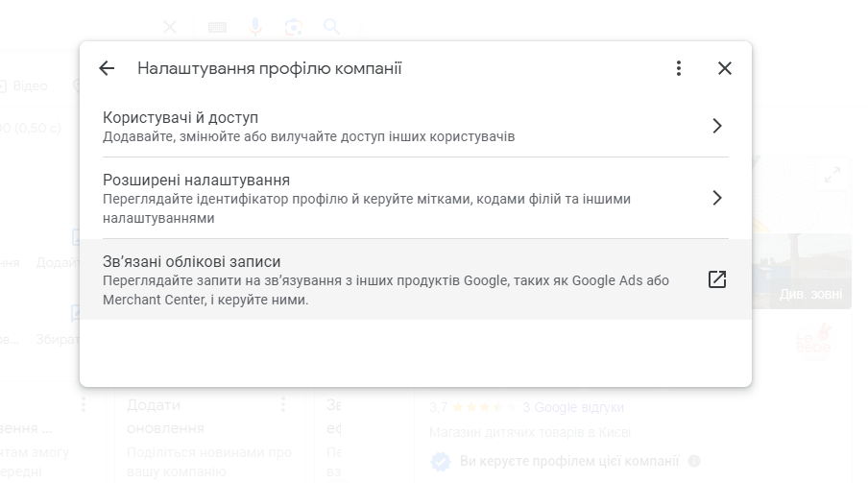Click the microphone voice search icon
The image size is (868, 483).
coord(255,27)
